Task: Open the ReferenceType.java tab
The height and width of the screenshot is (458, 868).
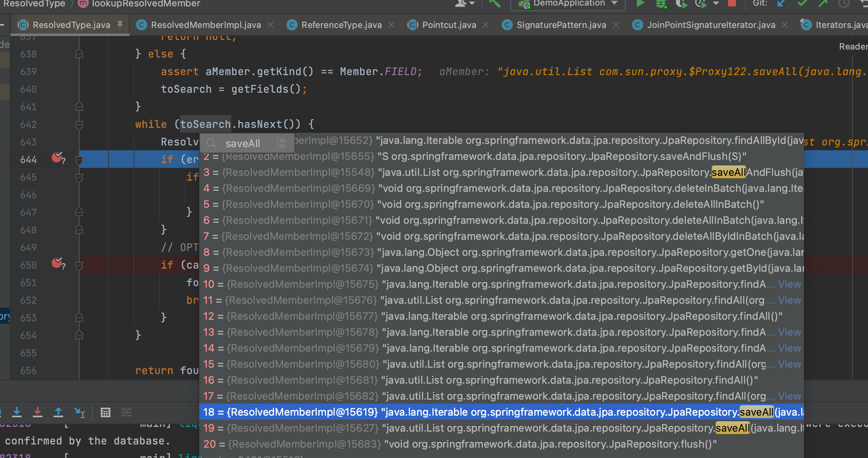Action: [342, 25]
